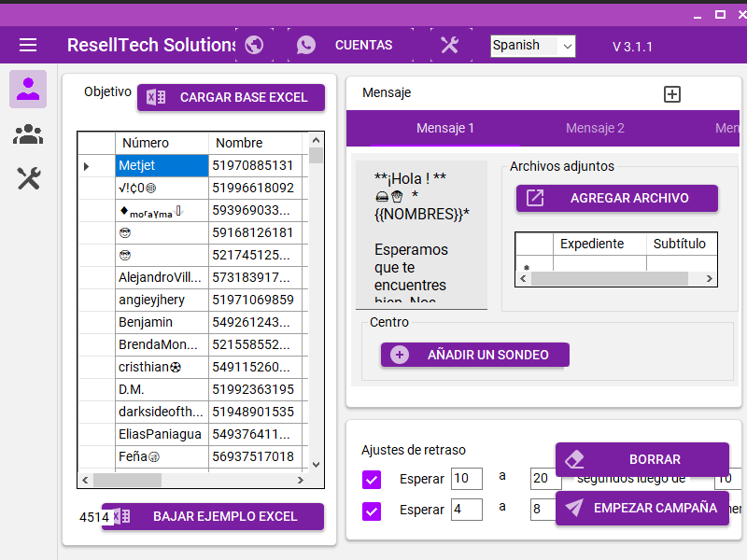Switch to the Mensaje 1 tab
The width and height of the screenshot is (747, 560).
[x=445, y=128]
